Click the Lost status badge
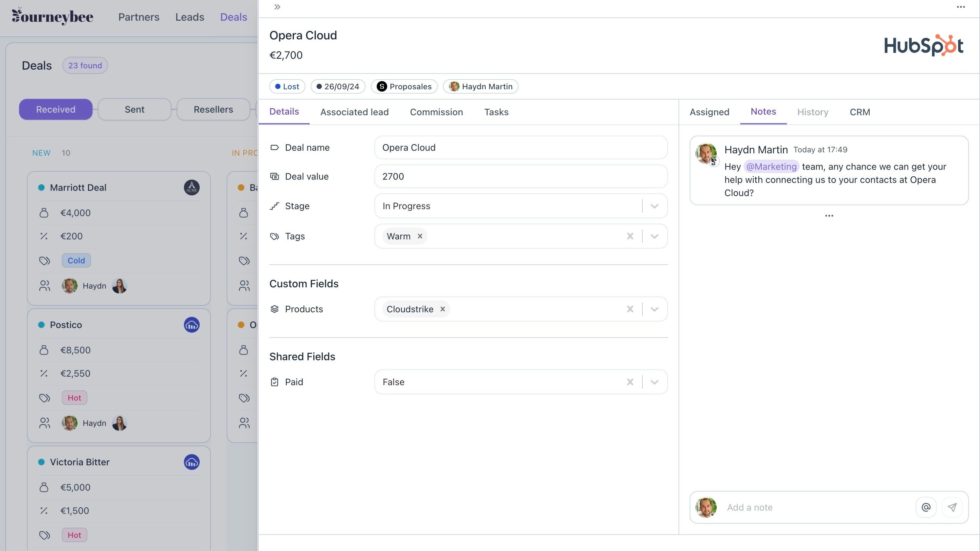980x551 pixels. click(x=287, y=86)
